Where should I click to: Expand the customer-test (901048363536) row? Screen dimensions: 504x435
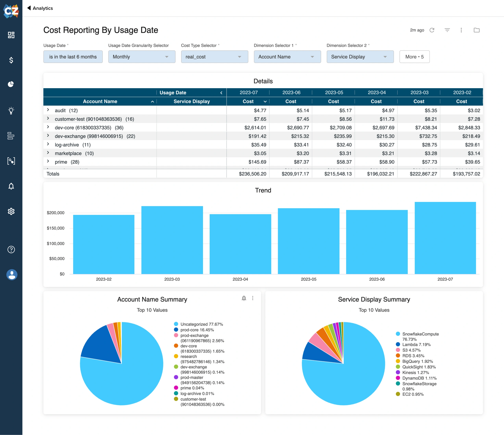point(48,118)
